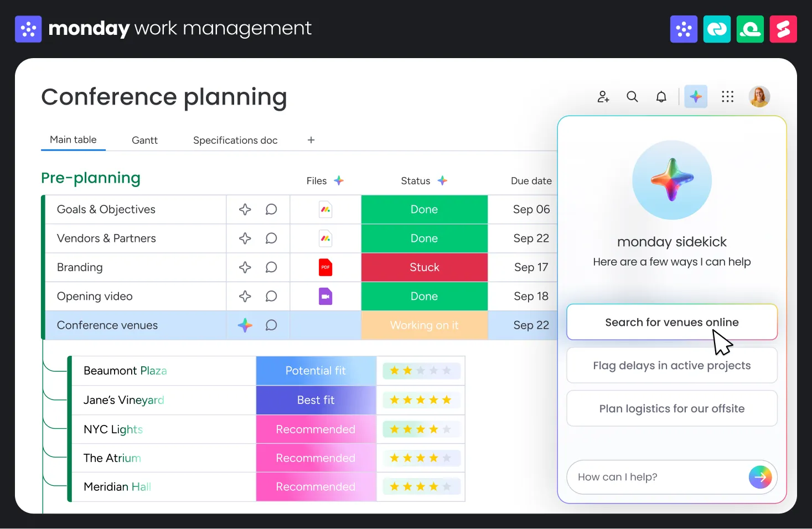This screenshot has width=812, height=529.
Task: Click Plan logistics for our offsite
Action: click(x=672, y=408)
